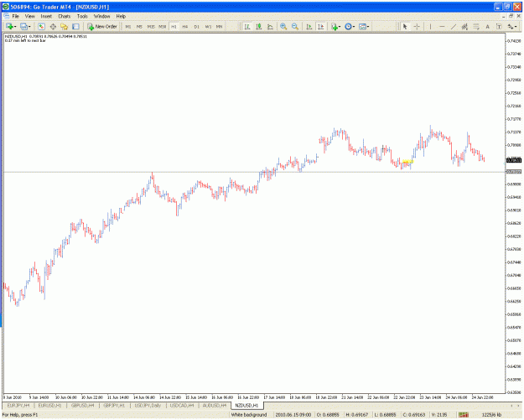Open the Templates dropdown arrow
524x420 pixels.
coord(368,27)
